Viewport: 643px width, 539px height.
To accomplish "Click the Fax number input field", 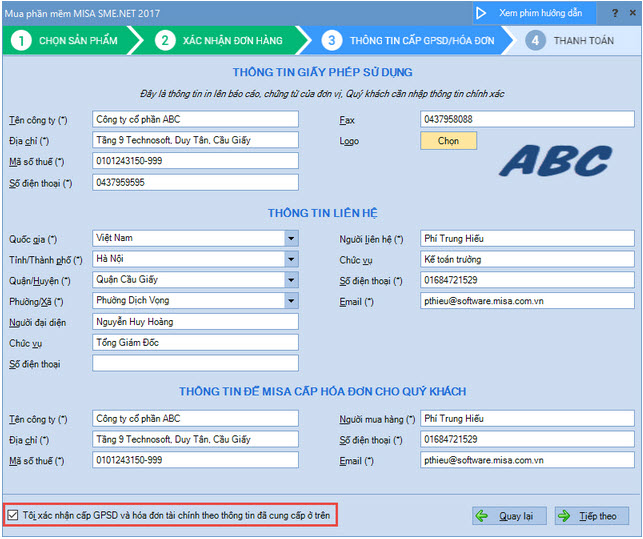I will tap(527, 119).
